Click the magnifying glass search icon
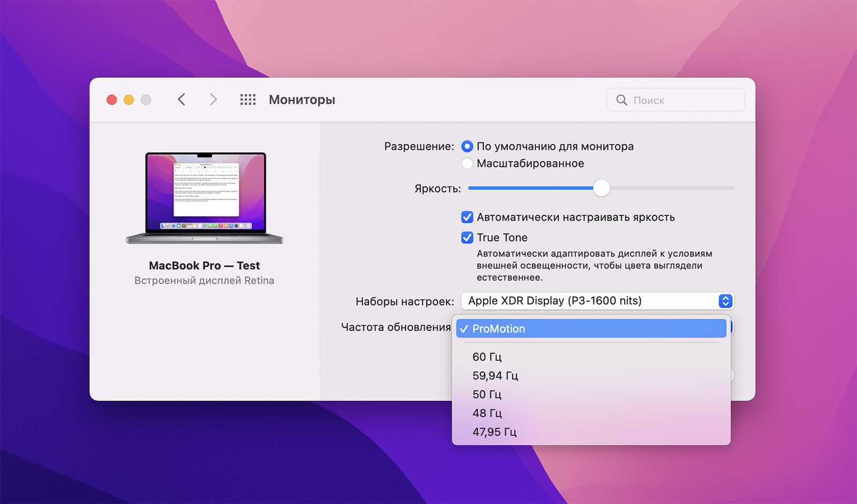 click(621, 100)
